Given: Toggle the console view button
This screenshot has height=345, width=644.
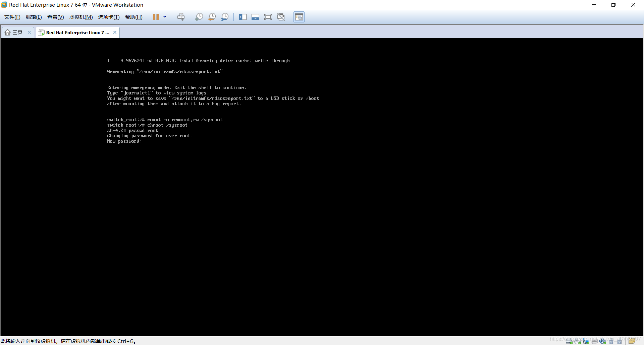Looking at the screenshot, I should click(299, 17).
